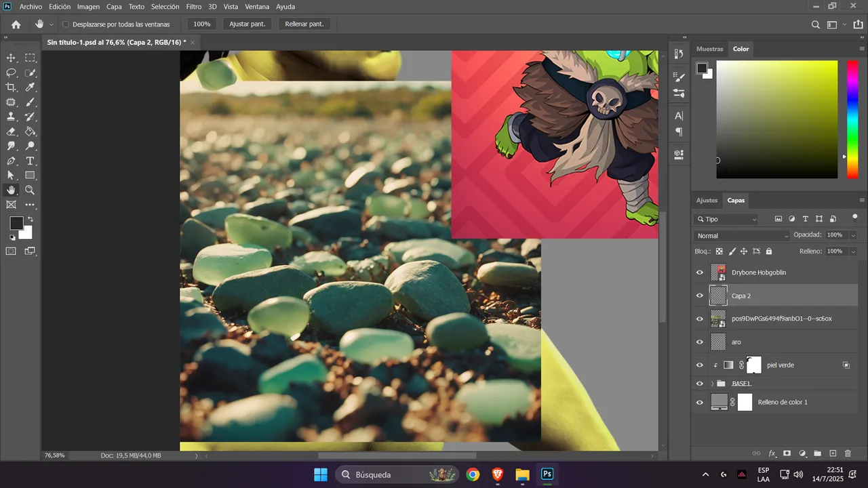
Task: Open the Tipo layer filter dropdown
Action: point(726,219)
